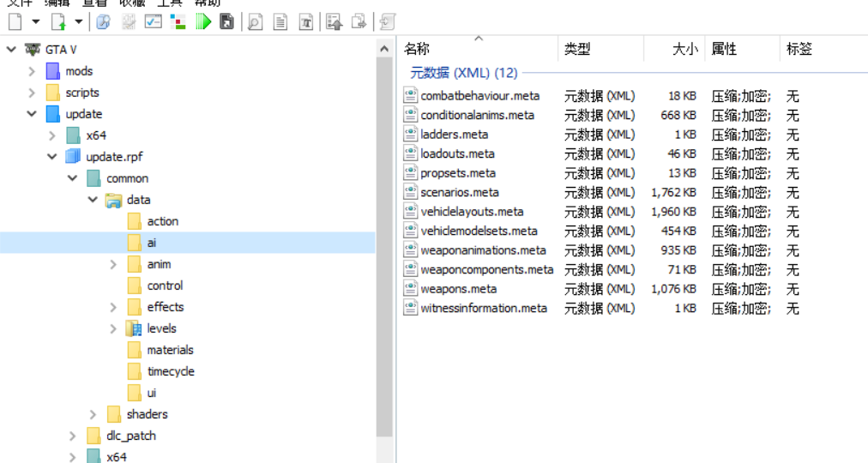
Task: Click the blue magnifier search icon
Action: click(x=104, y=22)
